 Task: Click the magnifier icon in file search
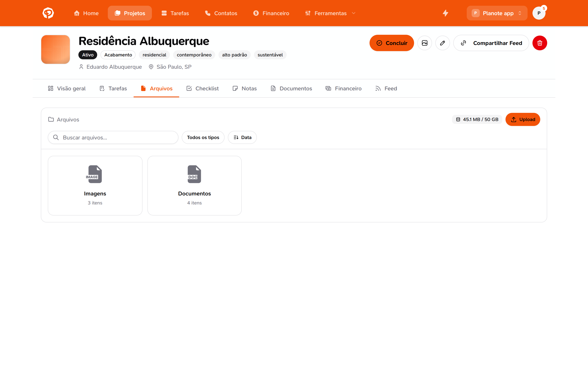[56, 138]
